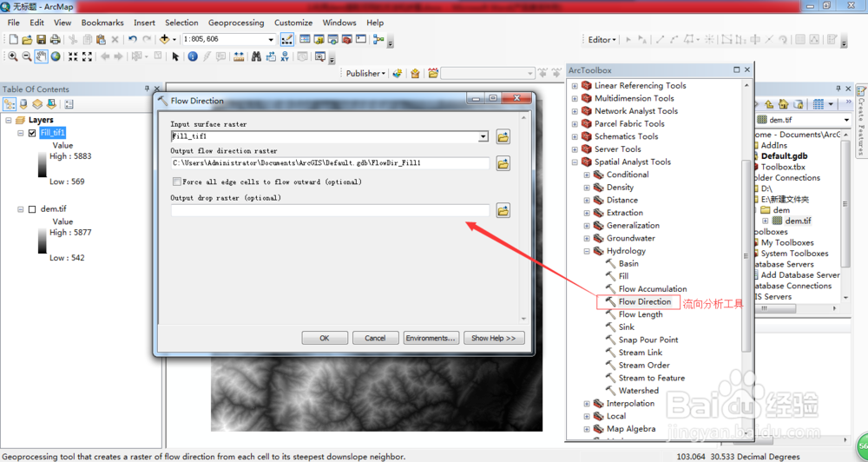Open the red ArcToolbox window icon
The height and width of the screenshot is (462, 868).
[347, 39]
